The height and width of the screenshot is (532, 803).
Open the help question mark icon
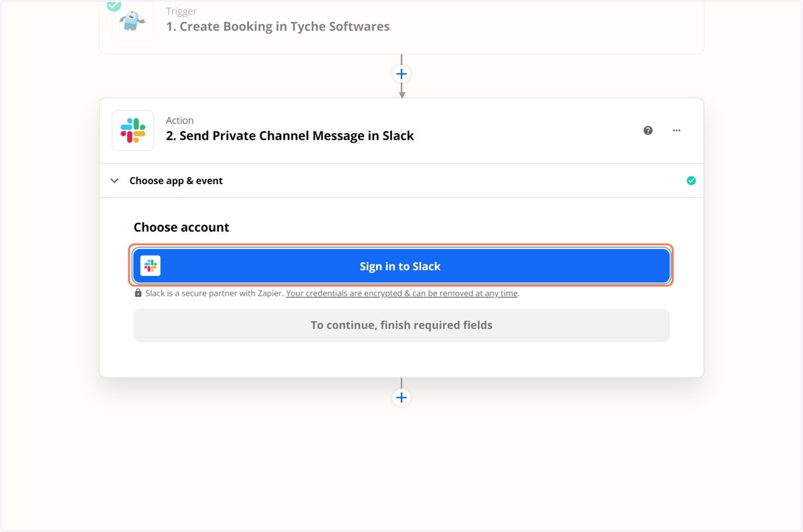(x=648, y=130)
